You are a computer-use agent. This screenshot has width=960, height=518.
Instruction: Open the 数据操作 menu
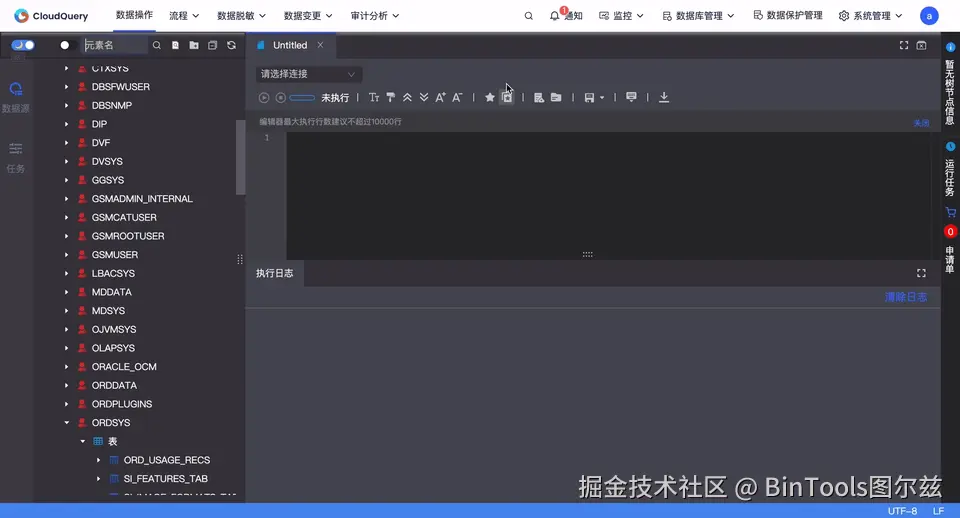point(134,15)
